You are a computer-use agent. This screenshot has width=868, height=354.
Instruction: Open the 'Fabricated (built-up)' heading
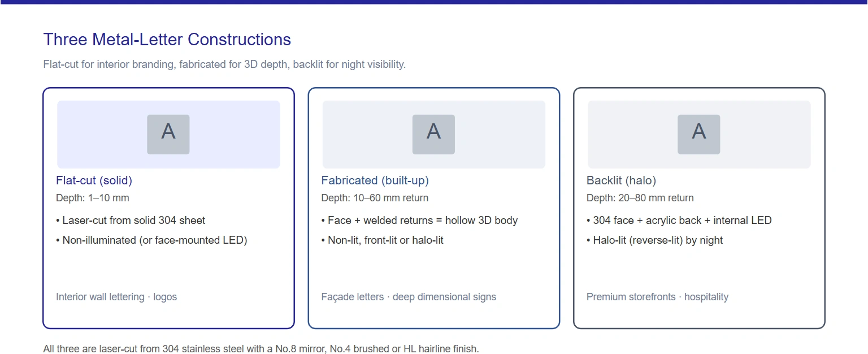(375, 180)
